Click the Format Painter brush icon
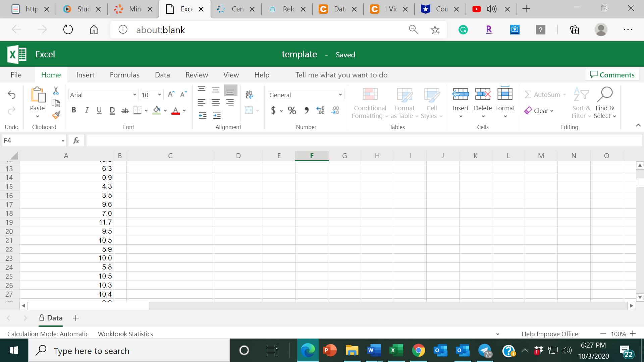Viewport: 644px width, 362px height. tap(56, 115)
